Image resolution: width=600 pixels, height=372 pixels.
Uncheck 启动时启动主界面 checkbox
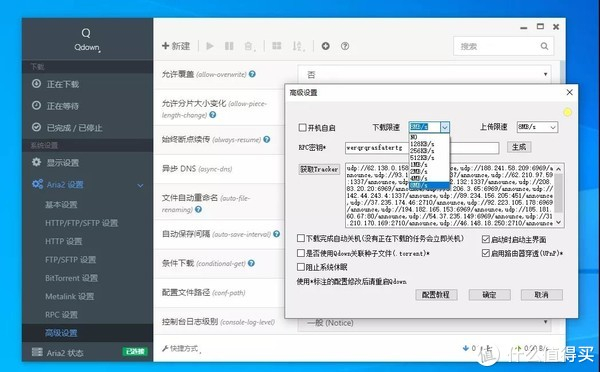click(x=486, y=239)
